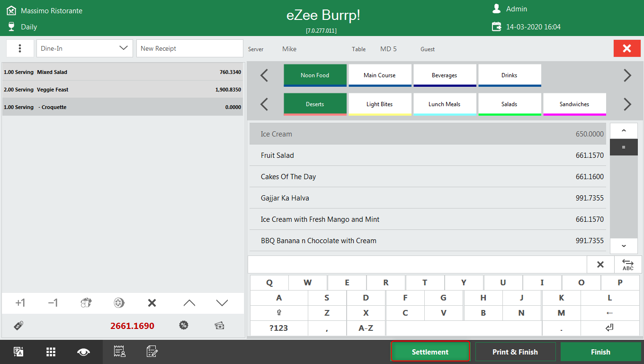
Task: Select the Veggie Feast order line
Action: [123, 90]
